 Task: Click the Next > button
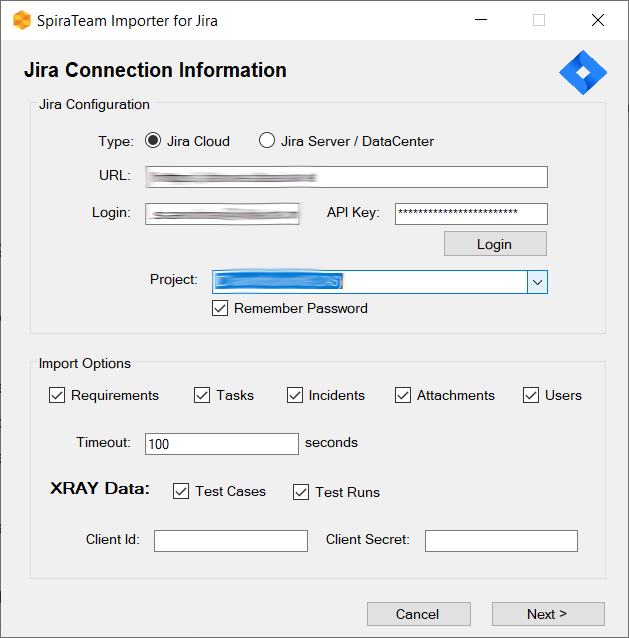coord(548,614)
